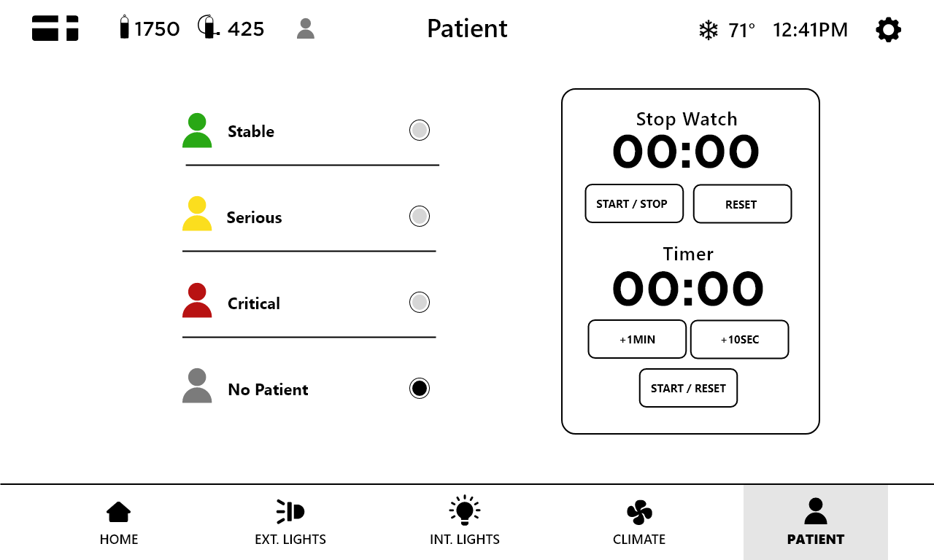Open the Climate tab
This screenshot has height=560, width=934.
pos(639,523)
